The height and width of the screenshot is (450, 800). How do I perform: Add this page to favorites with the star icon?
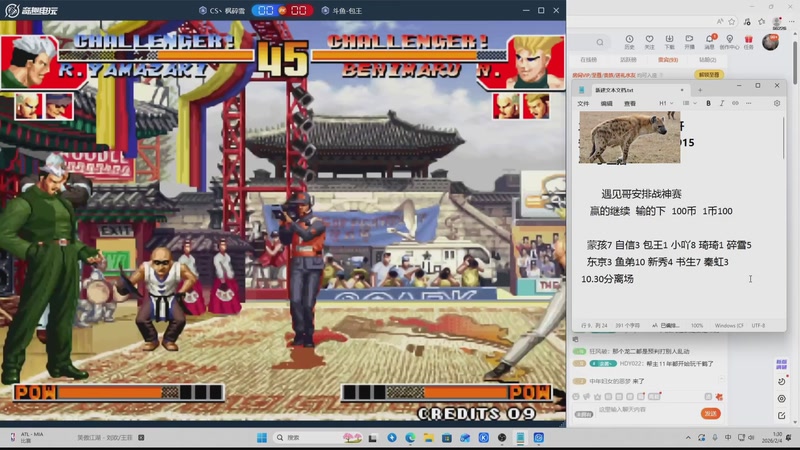point(732,21)
